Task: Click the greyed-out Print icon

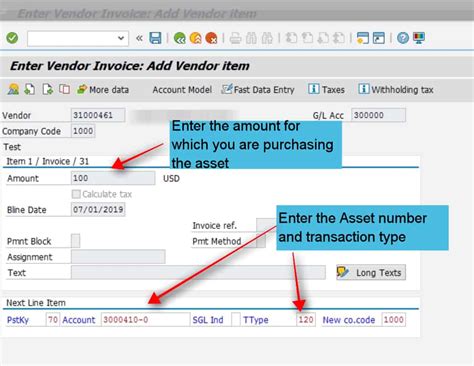Action: [x=235, y=38]
